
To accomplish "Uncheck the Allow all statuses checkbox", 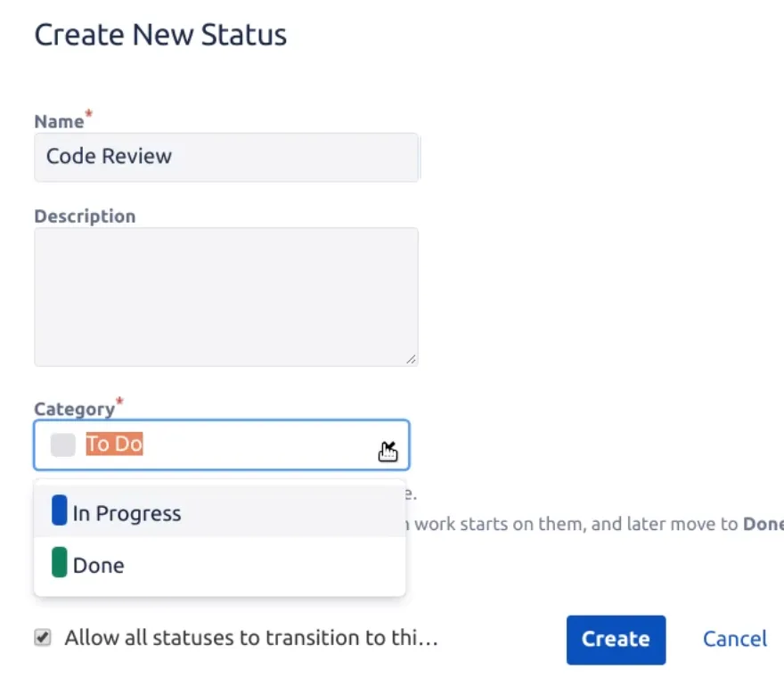I will (x=43, y=638).
